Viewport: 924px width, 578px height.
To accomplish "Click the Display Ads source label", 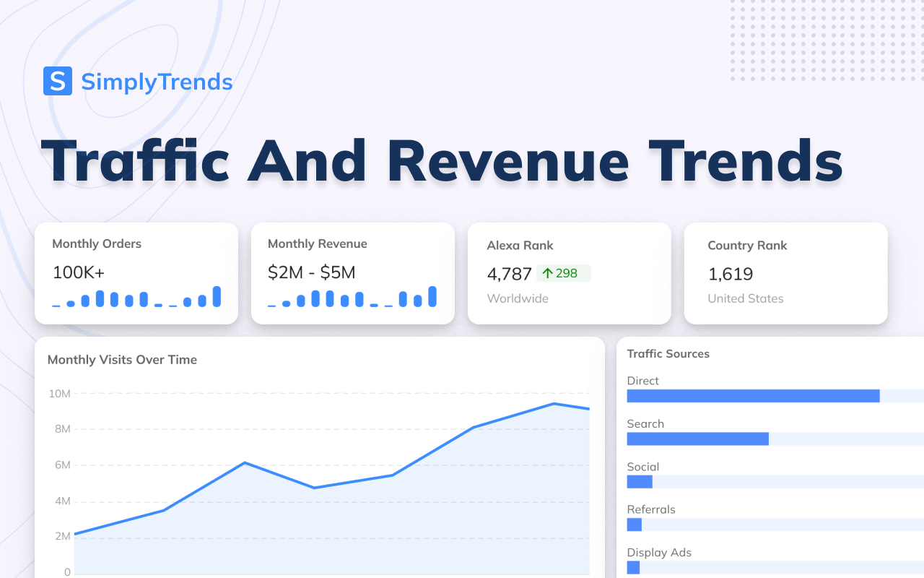I will tap(659, 553).
